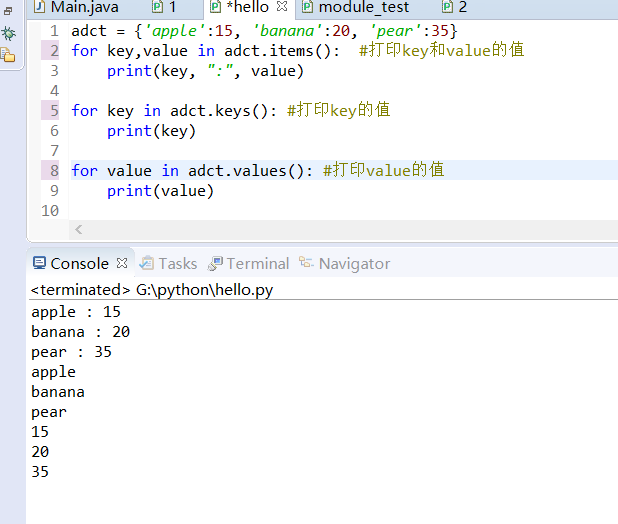
Task: Click the Python file icon on tab 1
Action: [158, 7]
